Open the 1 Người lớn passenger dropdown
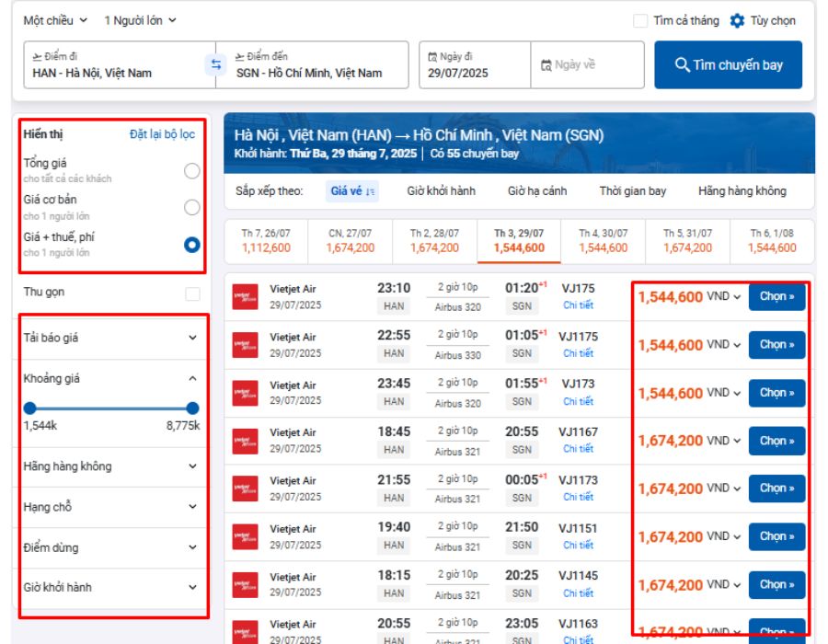The image size is (828, 644). click(x=141, y=20)
